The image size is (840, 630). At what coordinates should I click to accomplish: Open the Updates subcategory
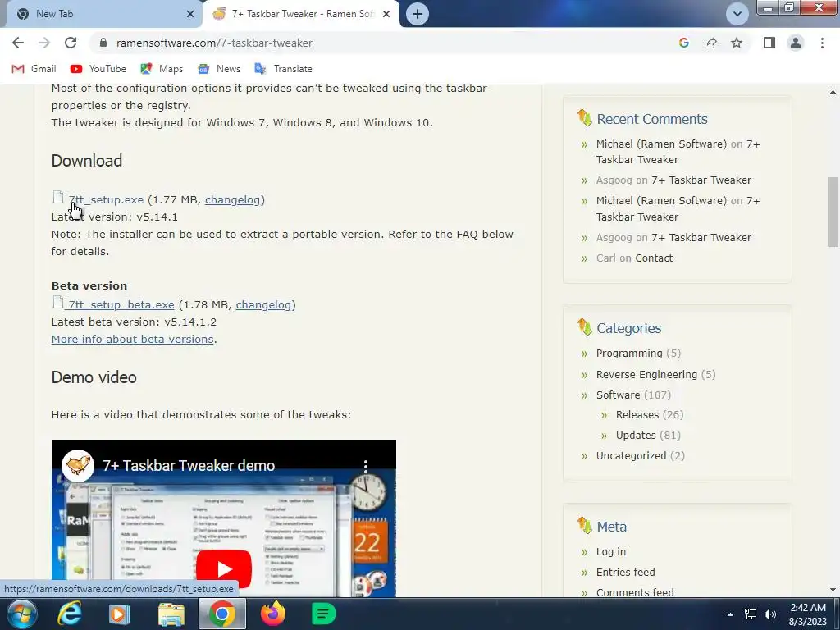pos(636,435)
